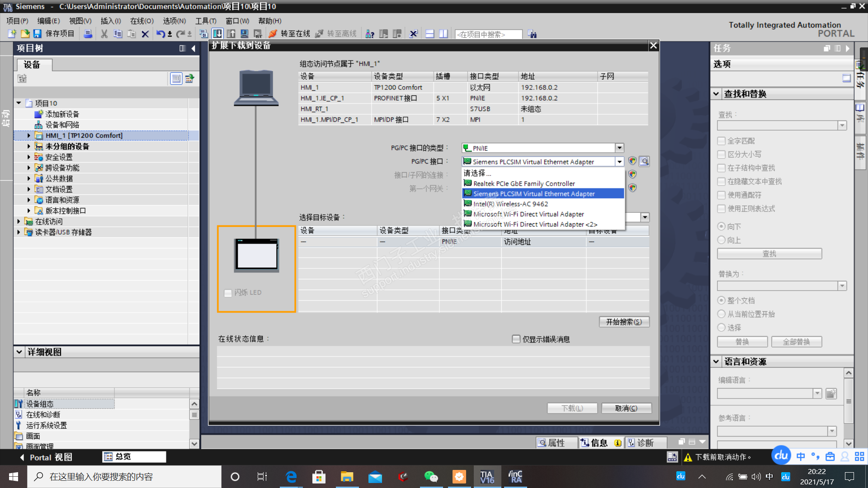Check the whole word match option

pos(722,141)
